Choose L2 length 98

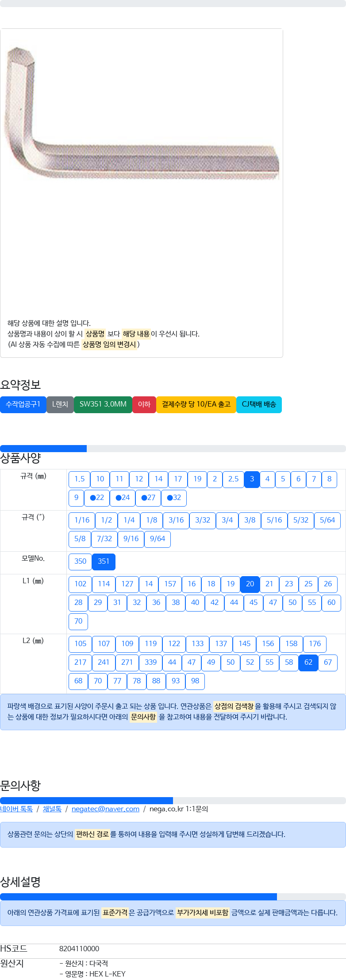[195, 681]
